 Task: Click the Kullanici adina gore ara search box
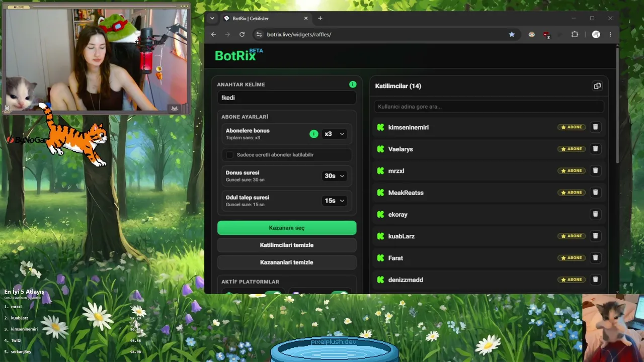(x=489, y=107)
